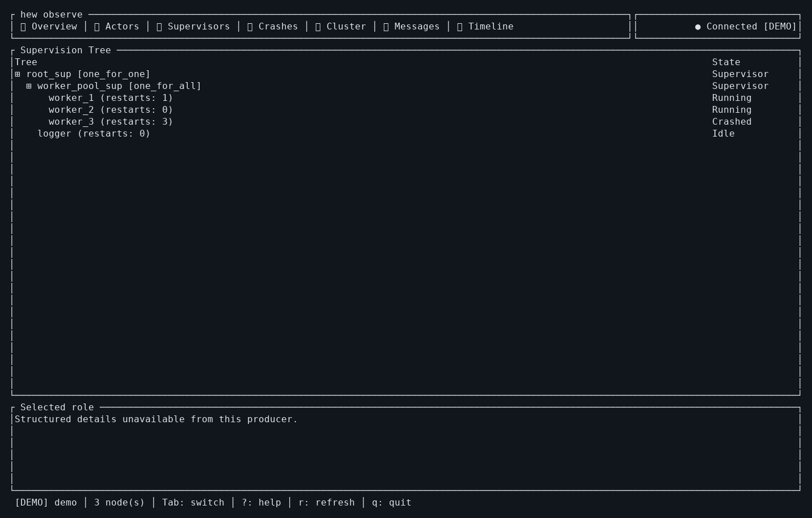Click the Crashed state of worker_3

coord(732,122)
